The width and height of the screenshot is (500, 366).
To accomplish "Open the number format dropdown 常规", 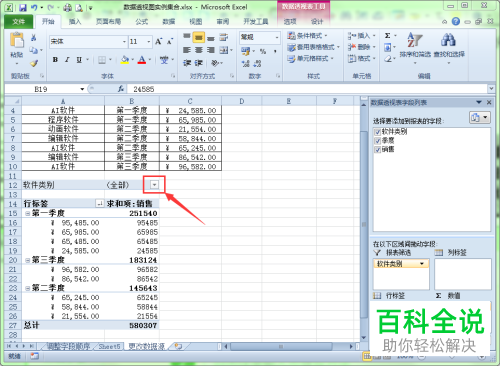I will [x=277, y=37].
